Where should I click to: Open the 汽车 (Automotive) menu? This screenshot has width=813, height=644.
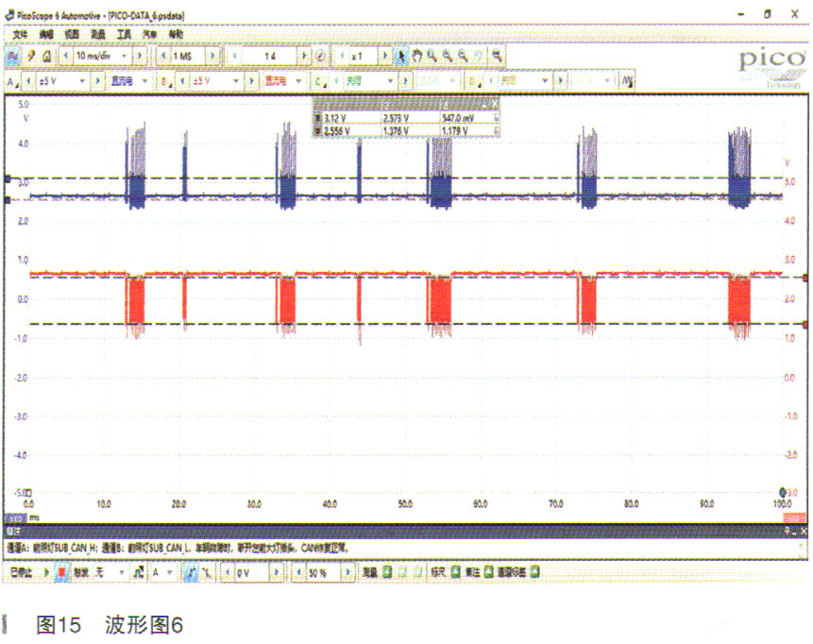click(x=150, y=35)
